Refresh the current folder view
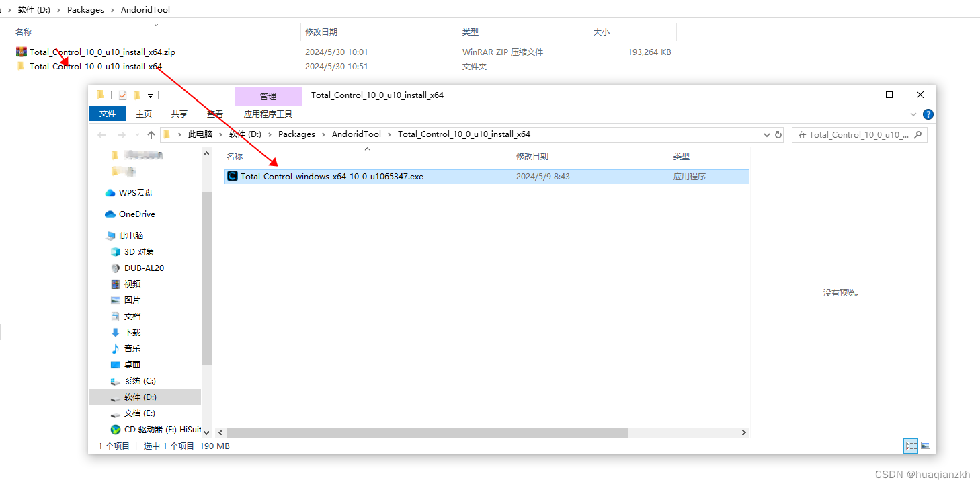 point(778,134)
